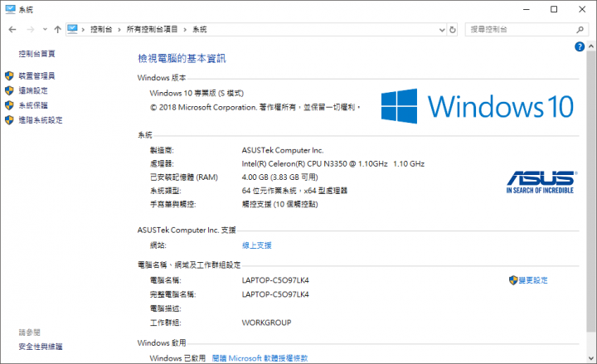Select the text ASUSTek Computer Inc. manufacturer value
Screen dimensions: 597x364
[x=283, y=150]
